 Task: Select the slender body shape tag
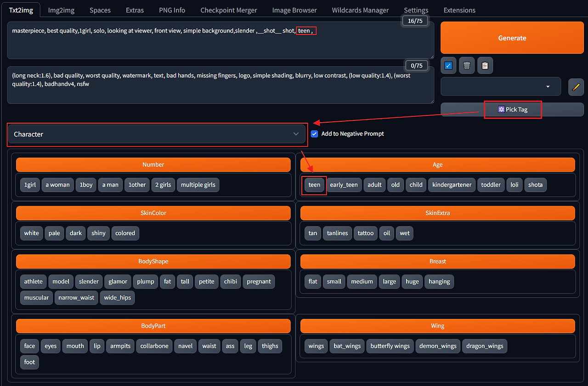89,281
